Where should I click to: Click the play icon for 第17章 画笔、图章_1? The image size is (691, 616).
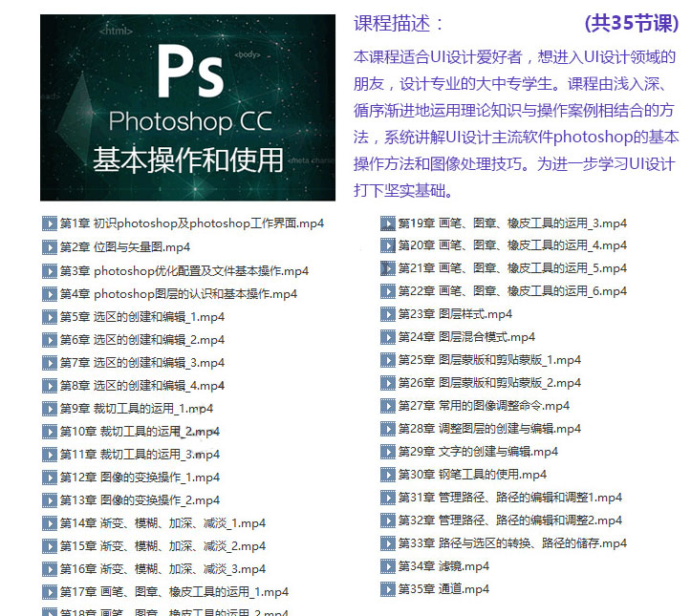[50, 592]
